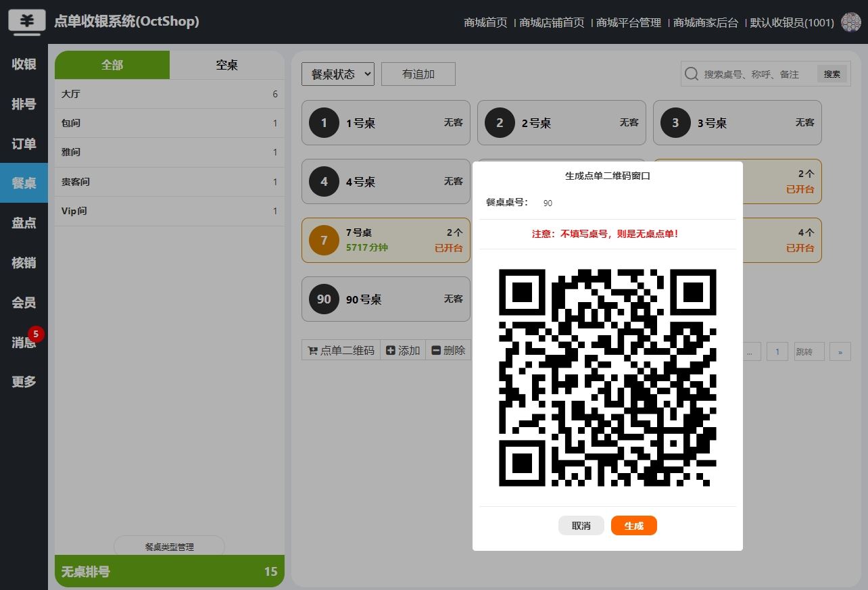
Task: Switch to the 全部 tab
Action: click(x=112, y=65)
